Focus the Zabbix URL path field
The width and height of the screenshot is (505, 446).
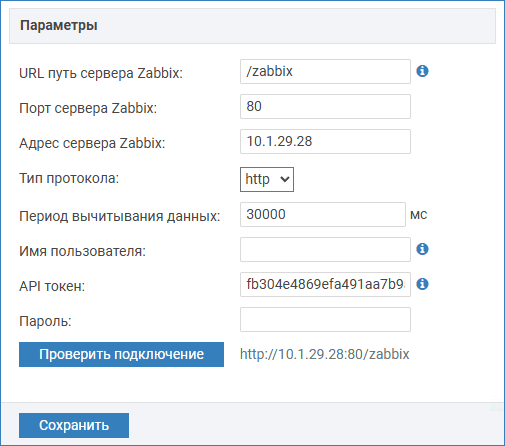(x=325, y=71)
